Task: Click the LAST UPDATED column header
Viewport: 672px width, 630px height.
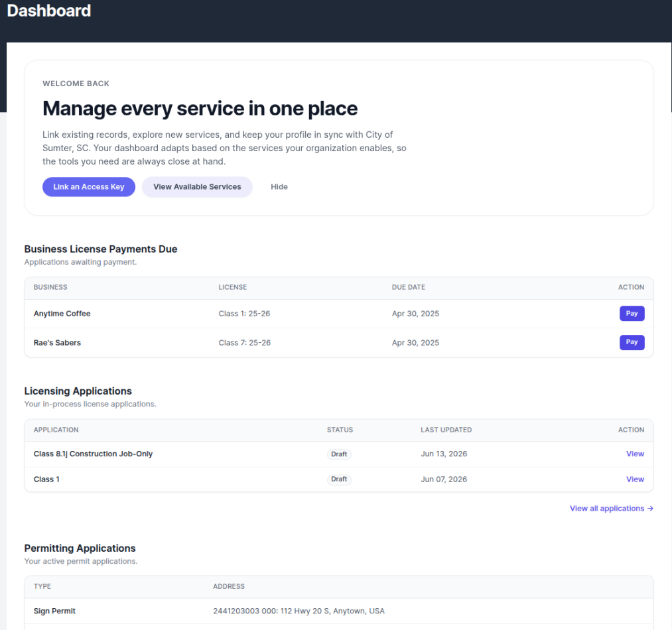Action: [446, 430]
